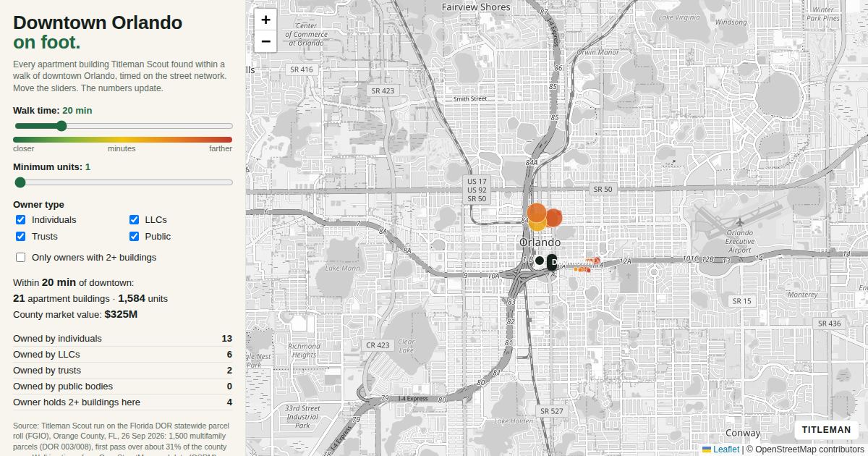Click the "Richmond Heights" map label
Image resolution: width=868 pixels, height=456 pixels.
click(304, 350)
